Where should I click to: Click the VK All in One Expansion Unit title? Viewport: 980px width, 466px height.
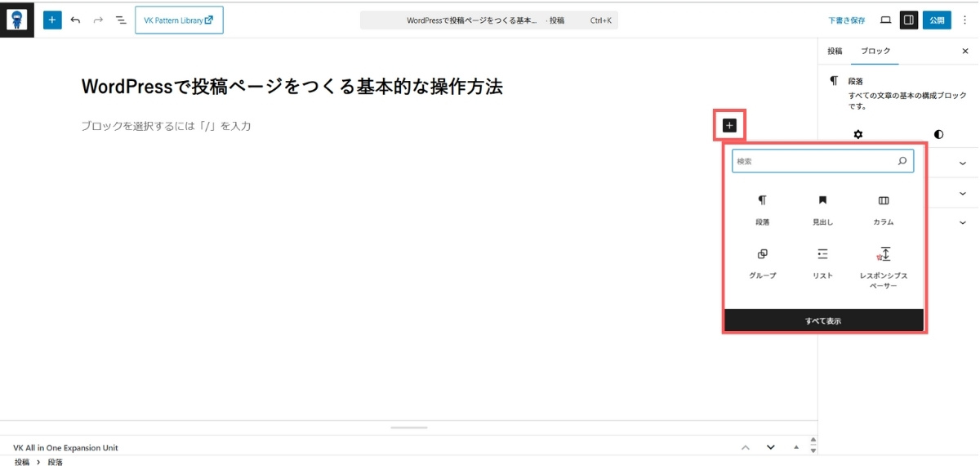point(65,448)
